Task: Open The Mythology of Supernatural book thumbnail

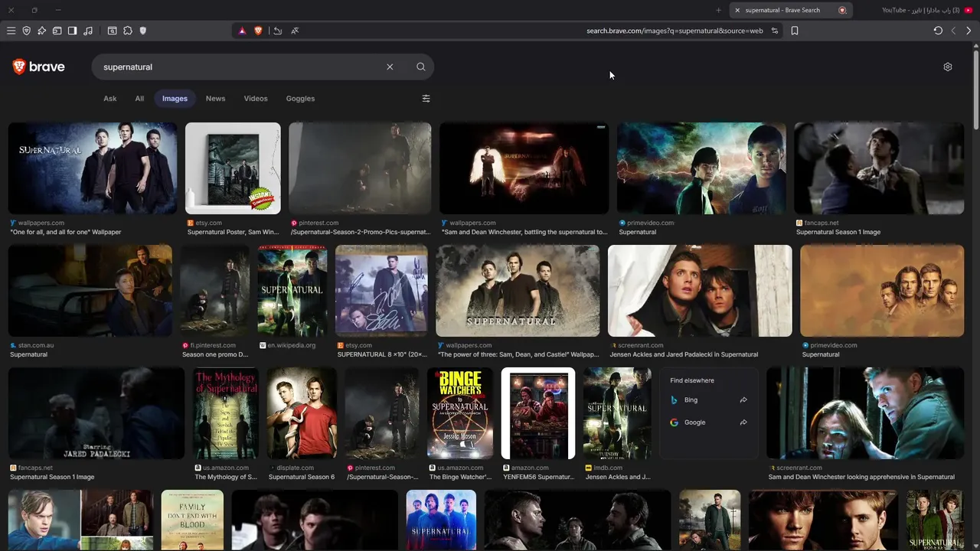Action: coord(226,413)
